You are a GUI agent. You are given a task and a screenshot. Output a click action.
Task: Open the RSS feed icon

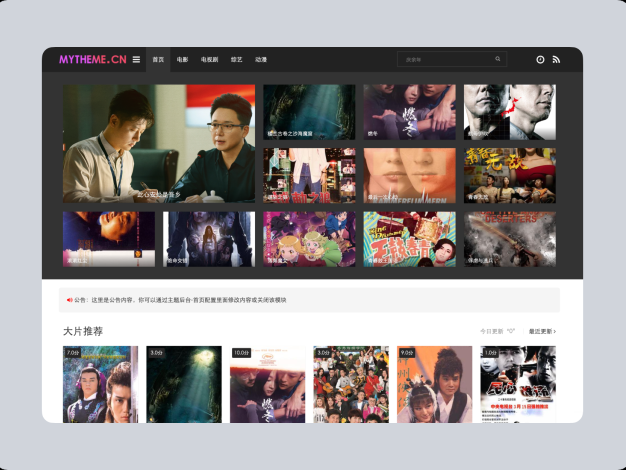click(556, 59)
